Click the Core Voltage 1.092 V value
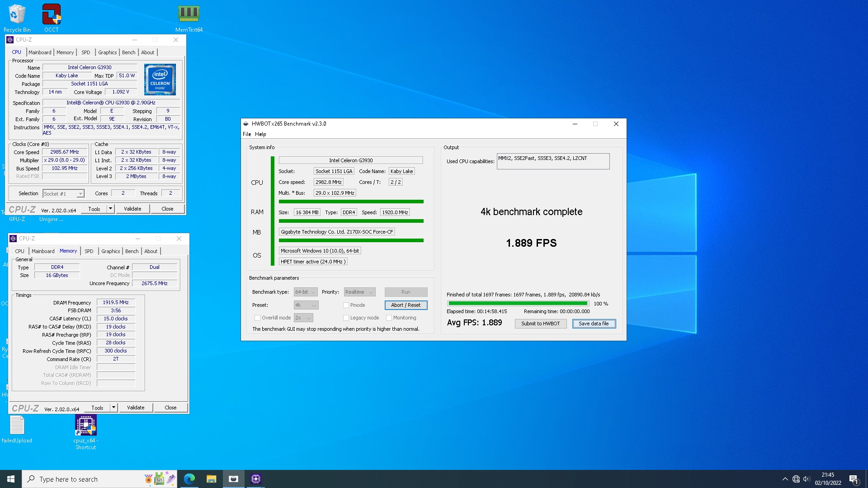Screen dimensions: 868x488 [x=121, y=92]
